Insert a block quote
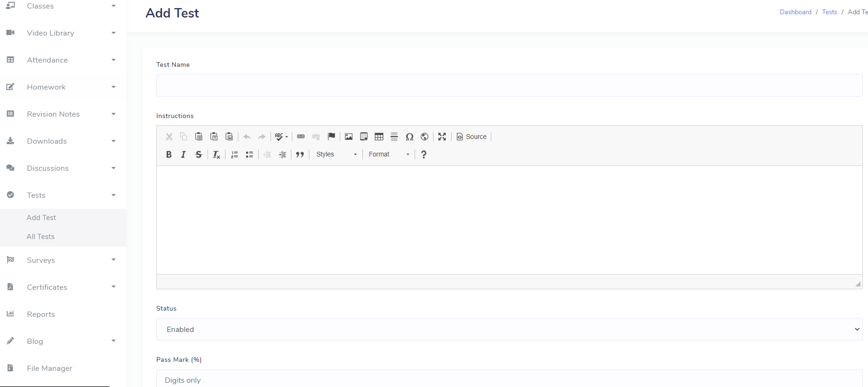Viewport: 868px width, 387px height. click(x=300, y=155)
